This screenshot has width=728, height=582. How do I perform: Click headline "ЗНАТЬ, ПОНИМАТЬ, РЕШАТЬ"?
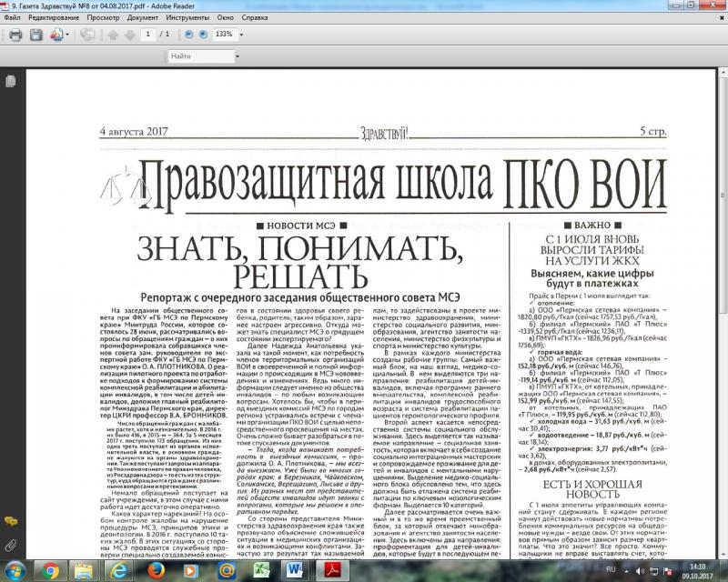point(300,262)
